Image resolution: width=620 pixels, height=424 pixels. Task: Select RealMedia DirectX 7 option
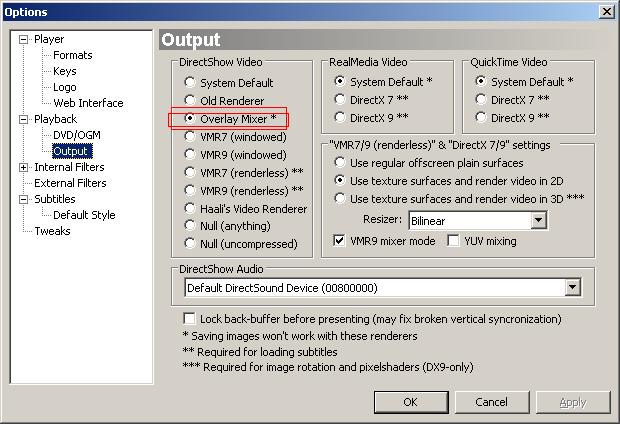click(371, 100)
